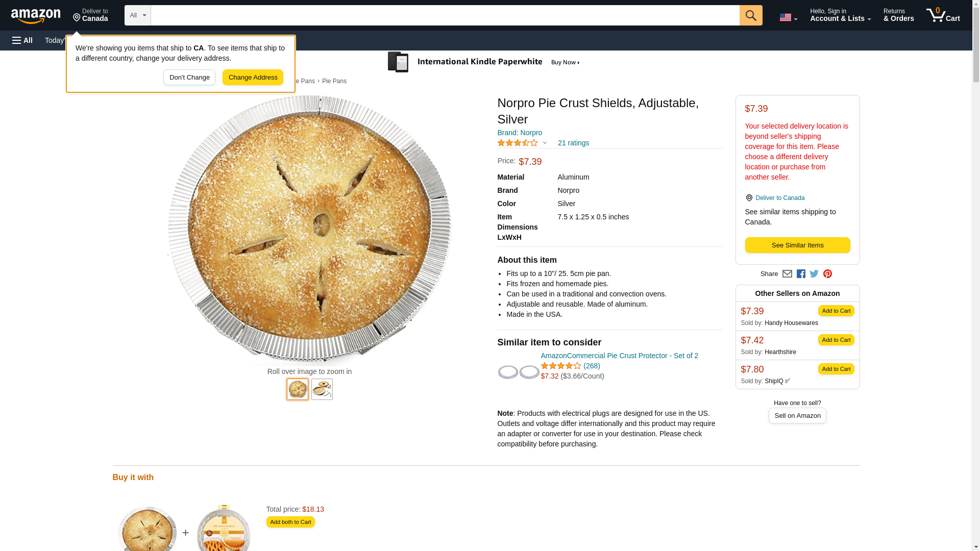
Task: Click the See Similar Items button
Action: pos(797,245)
